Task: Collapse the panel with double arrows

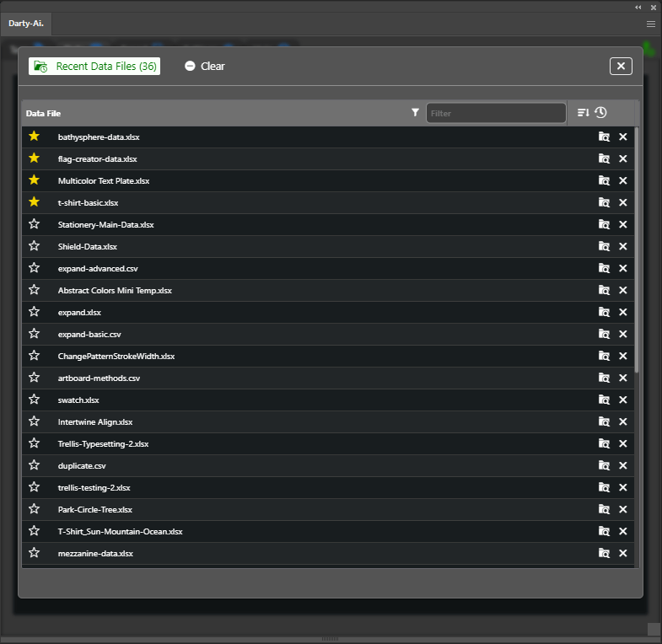Action: 638,7
